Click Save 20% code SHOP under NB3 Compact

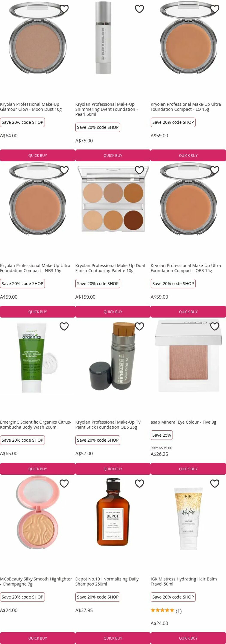click(23, 284)
